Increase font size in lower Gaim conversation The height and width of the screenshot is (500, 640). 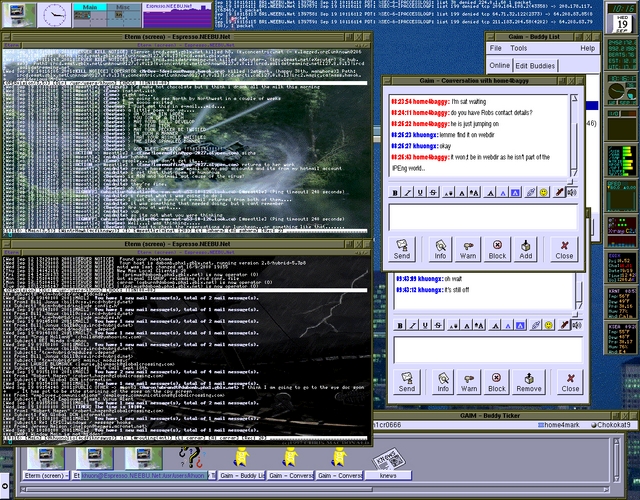[x=479, y=325]
